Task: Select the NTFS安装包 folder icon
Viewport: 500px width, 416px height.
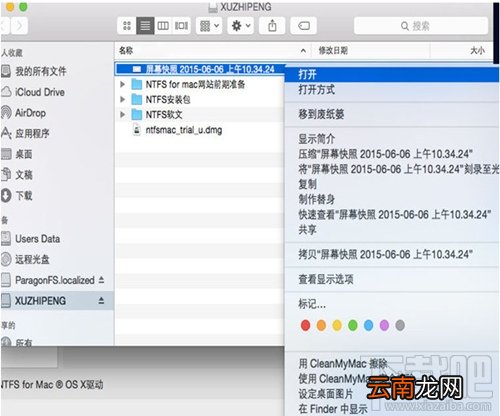Action: (x=137, y=99)
